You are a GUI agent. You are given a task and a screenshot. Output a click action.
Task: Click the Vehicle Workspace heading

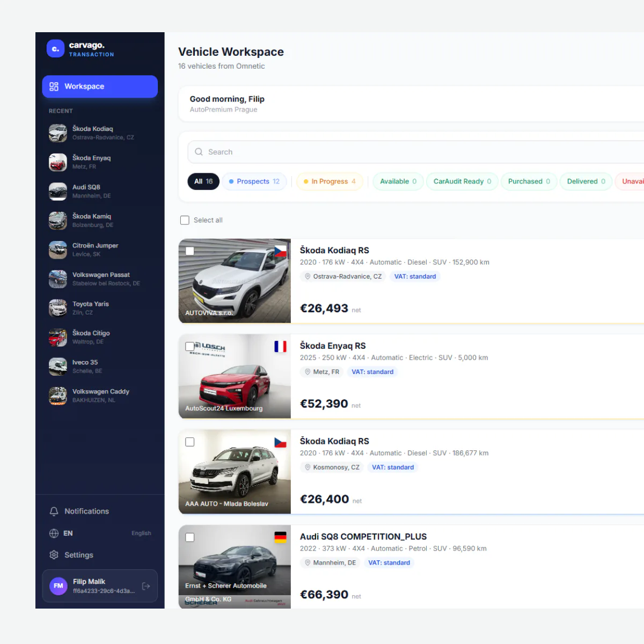(231, 52)
